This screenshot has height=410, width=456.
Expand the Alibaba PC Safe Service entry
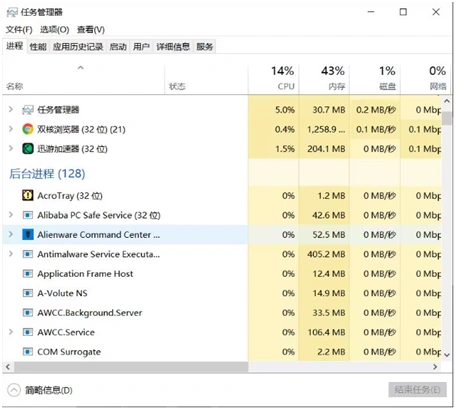tap(11, 215)
